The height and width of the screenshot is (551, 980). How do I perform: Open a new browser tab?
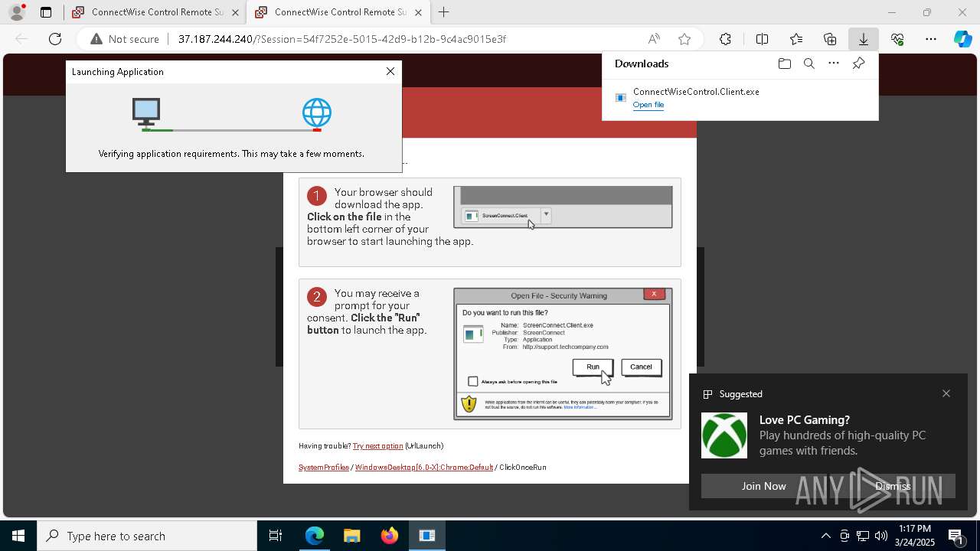[444, 12]
